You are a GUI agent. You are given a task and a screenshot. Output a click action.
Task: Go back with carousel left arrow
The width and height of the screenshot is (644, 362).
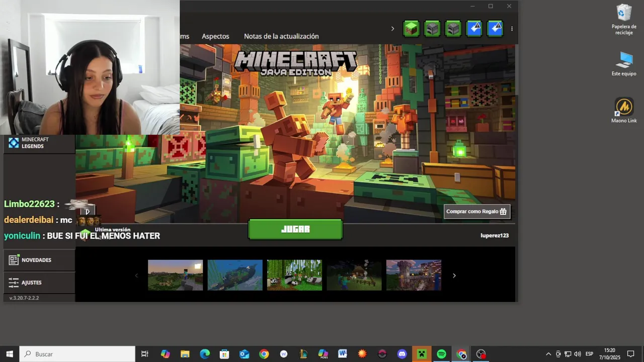pyautogui.click(x=136, y=276)
